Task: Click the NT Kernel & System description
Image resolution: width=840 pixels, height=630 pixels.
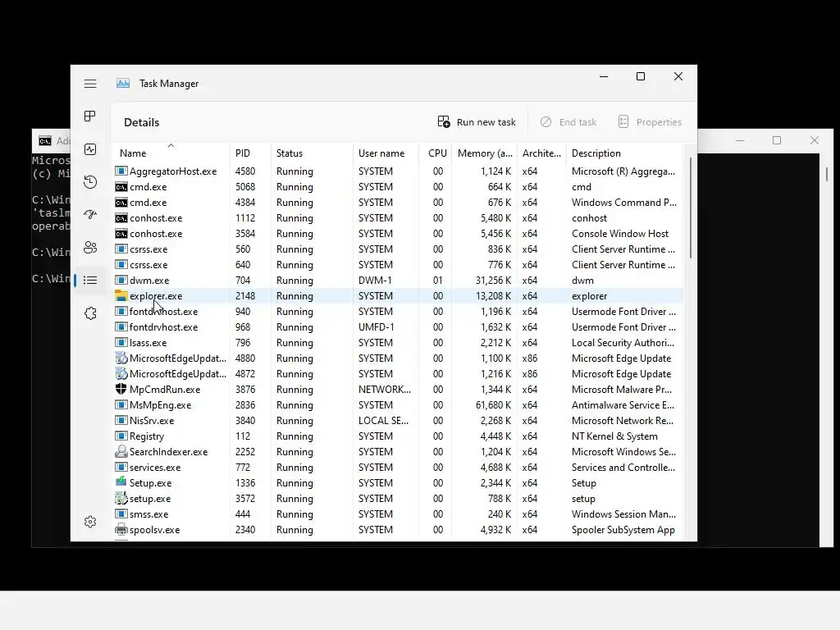Action: tap(614, 436)
